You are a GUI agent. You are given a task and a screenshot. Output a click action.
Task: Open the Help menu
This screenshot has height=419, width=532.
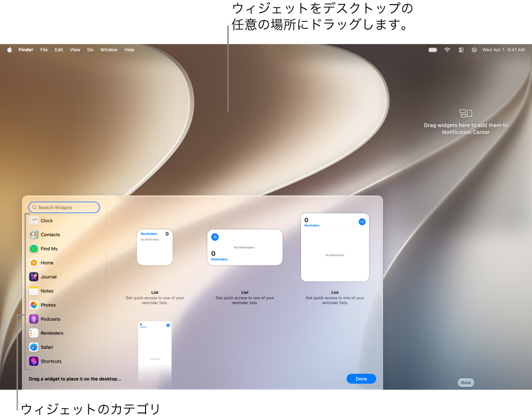[x=129, y=50]
